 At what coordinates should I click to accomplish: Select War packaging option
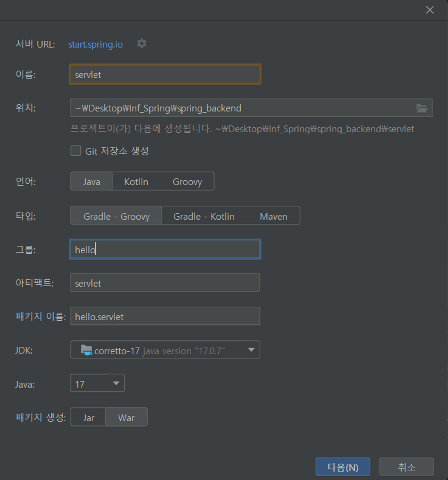click(x=126, y=417)
